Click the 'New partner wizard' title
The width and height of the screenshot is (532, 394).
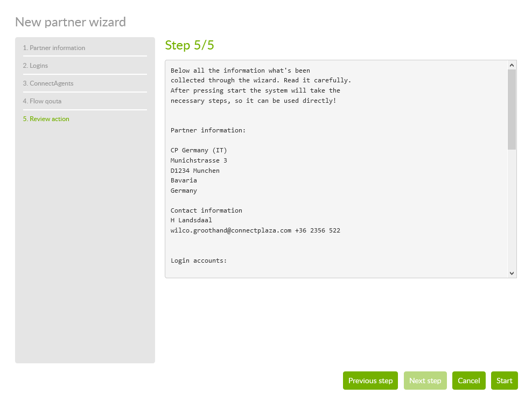click(71, 22)
